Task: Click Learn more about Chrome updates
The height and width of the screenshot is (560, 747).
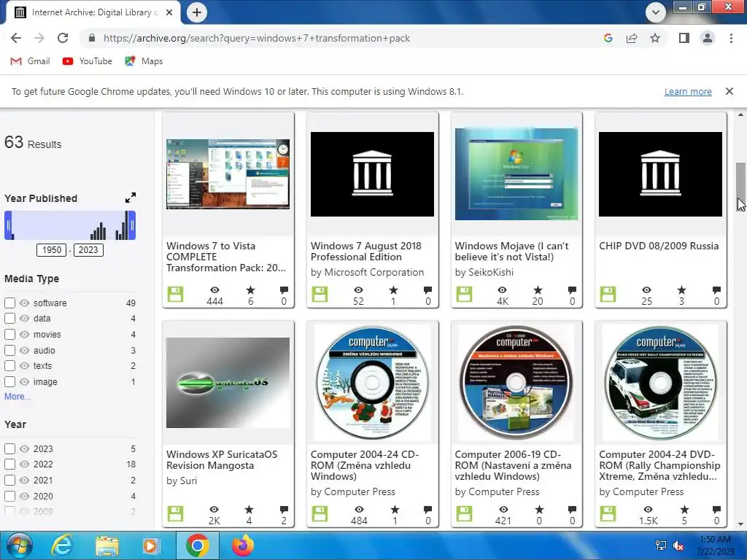Action: click(688, 91)
